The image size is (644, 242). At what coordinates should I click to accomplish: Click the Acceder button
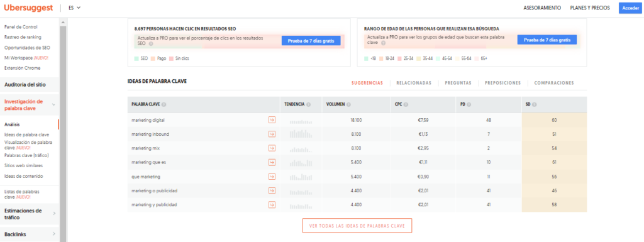pyautogui.click(x=630, y=8)
